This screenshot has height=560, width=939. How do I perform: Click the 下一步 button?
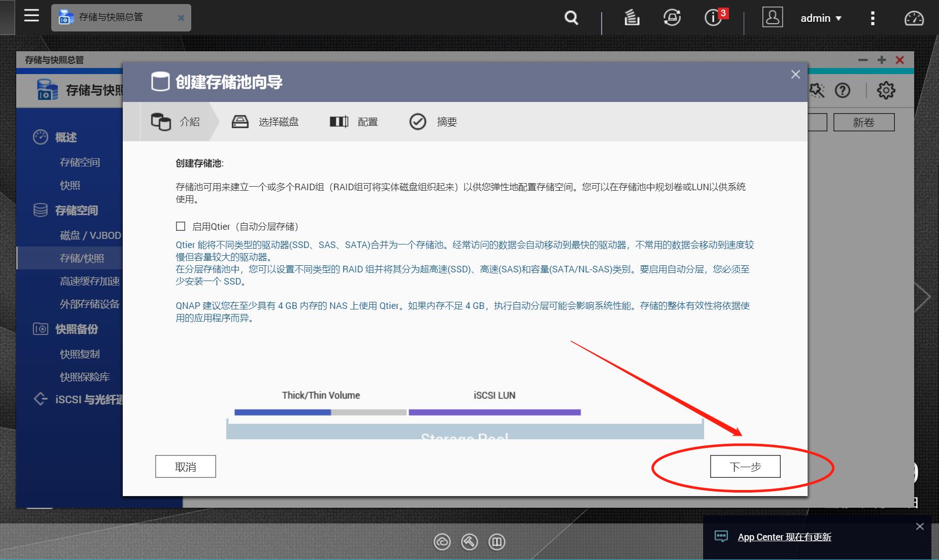point(745,466)
